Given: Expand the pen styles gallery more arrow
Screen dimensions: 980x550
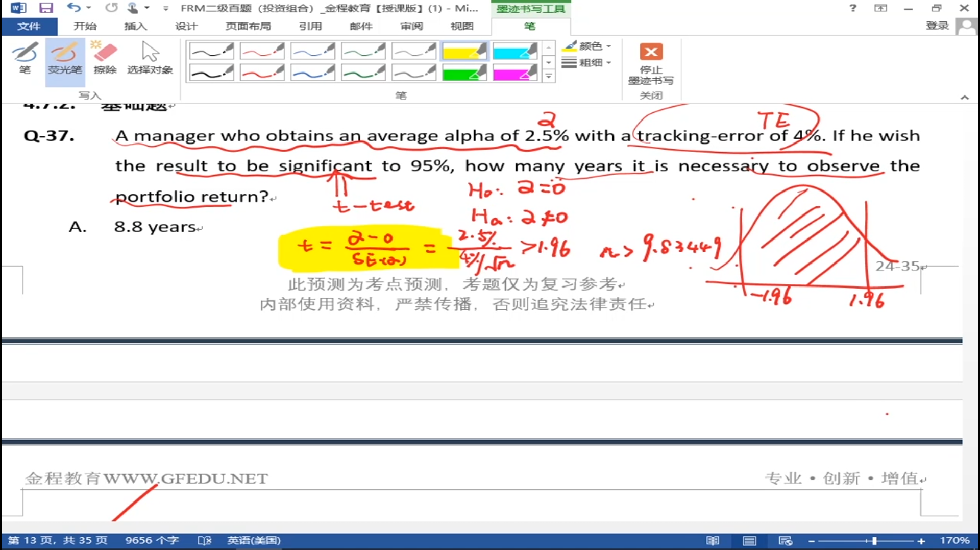Looking at the screenshot, I should 549,76.
